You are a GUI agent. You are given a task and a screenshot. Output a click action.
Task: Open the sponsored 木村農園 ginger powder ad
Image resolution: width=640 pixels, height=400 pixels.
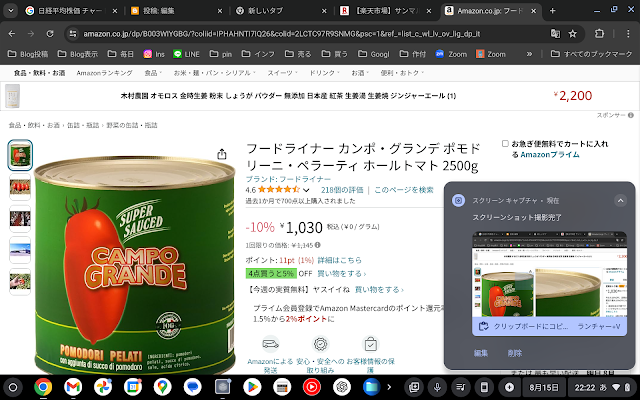288,96
